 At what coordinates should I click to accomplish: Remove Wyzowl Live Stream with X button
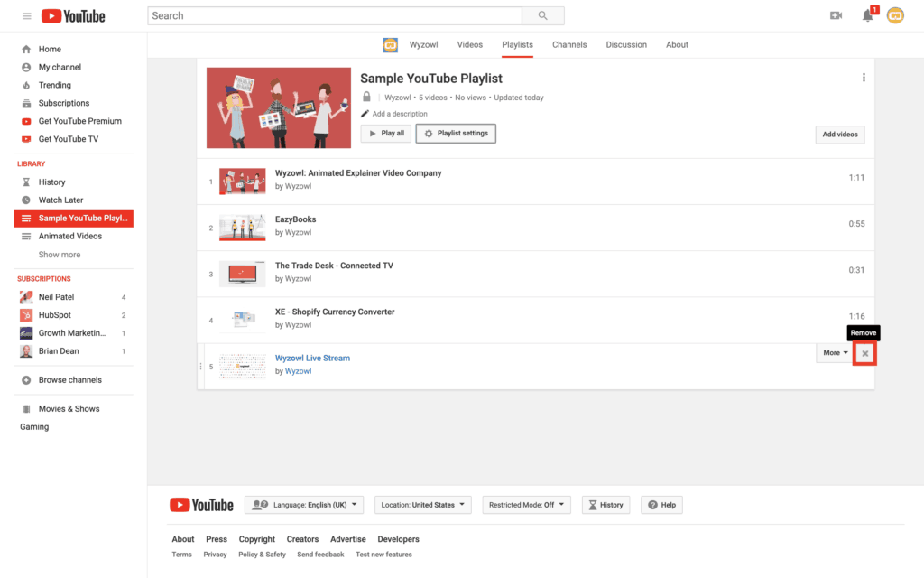(x=865, y=354)
